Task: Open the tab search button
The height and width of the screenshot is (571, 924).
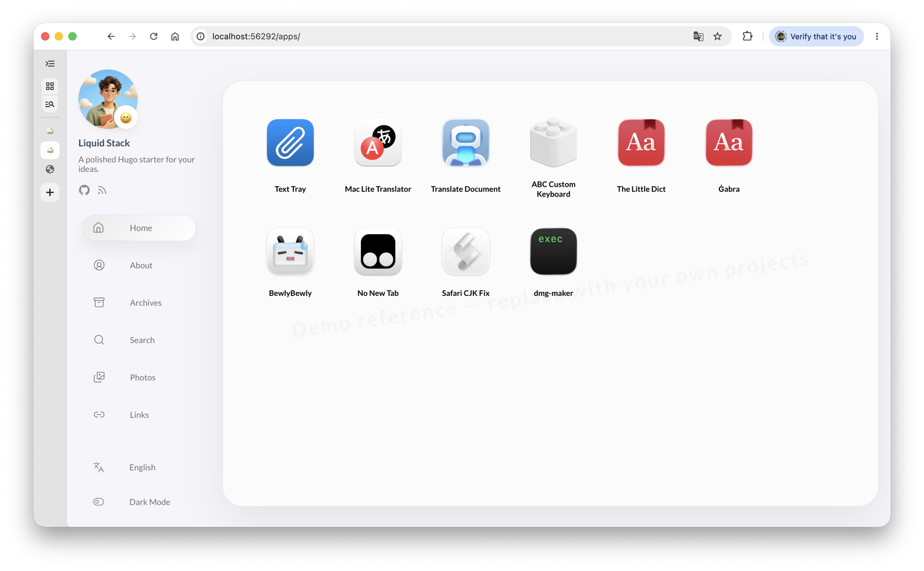Action: pos(50,104)
